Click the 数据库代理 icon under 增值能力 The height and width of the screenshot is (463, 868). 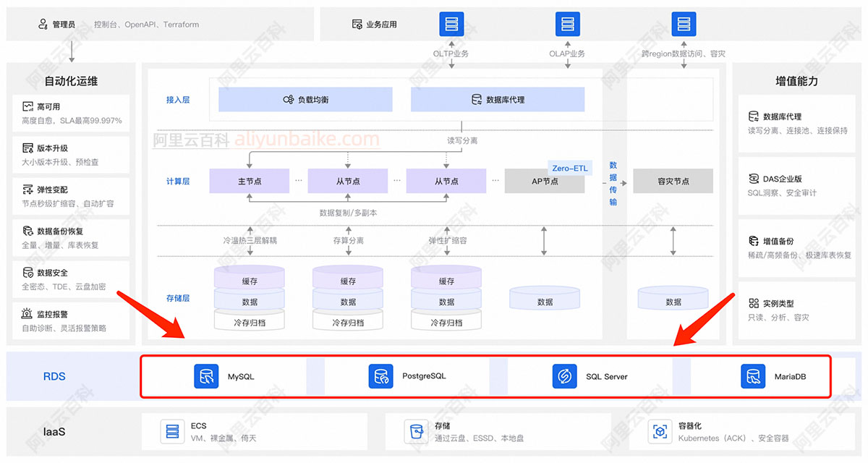pos(754,116)
